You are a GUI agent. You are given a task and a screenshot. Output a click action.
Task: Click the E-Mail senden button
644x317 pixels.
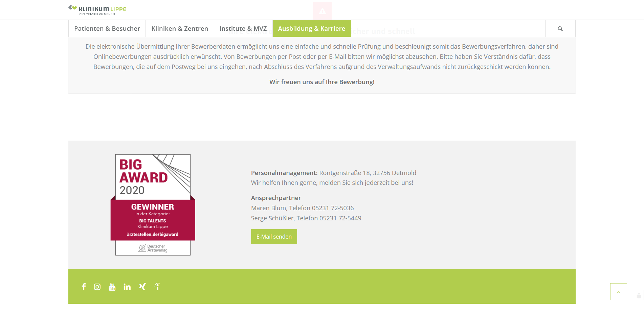[274, 237]
